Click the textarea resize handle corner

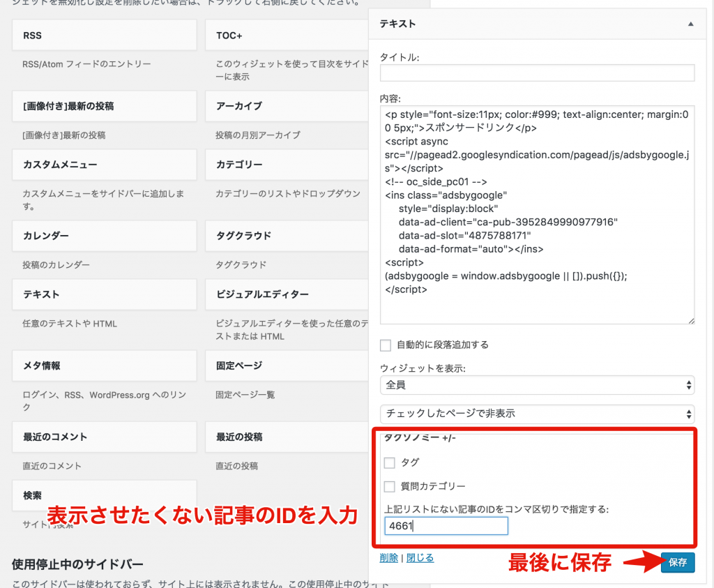pos(691,321)
